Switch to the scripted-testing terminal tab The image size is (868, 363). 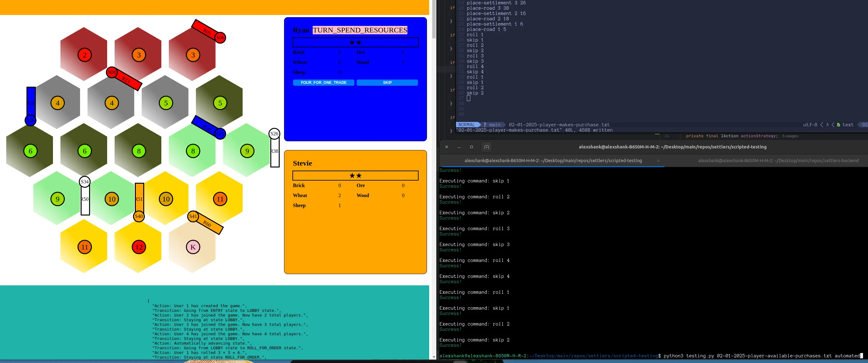click(553, 161)
